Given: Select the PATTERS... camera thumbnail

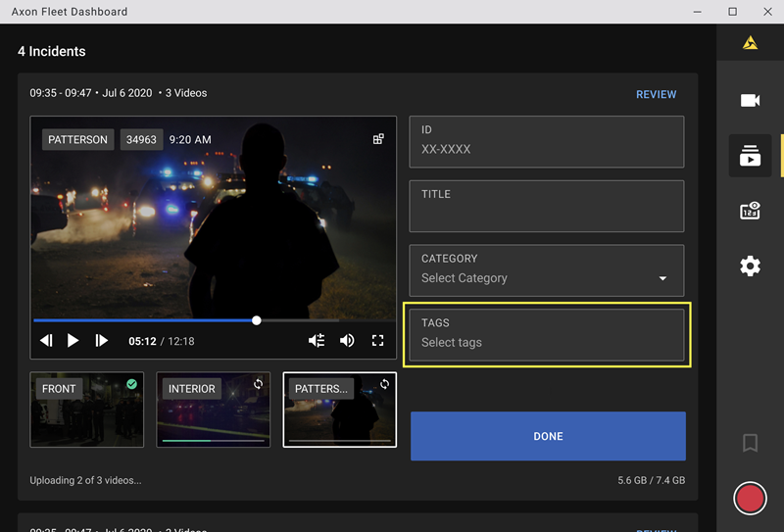Looking at the screenshot, I should [340, 410].
